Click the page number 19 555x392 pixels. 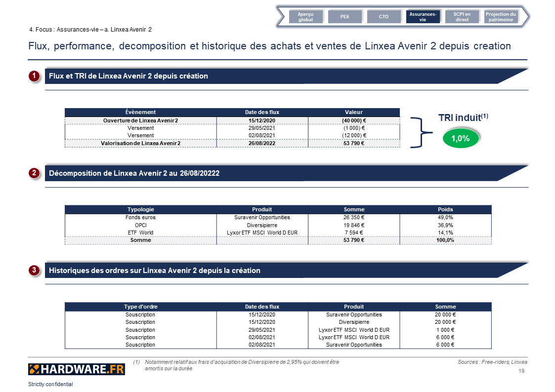click(521, 371)
